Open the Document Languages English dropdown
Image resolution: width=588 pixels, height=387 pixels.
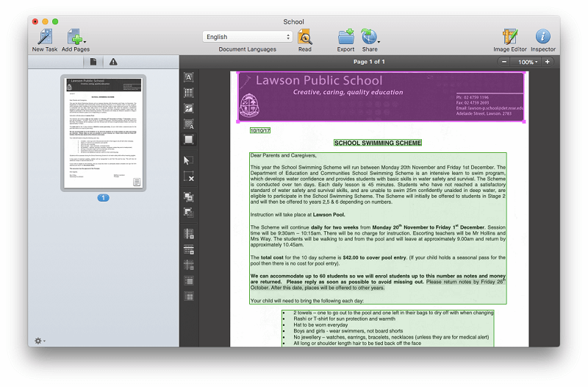click(x=248, y=37)
